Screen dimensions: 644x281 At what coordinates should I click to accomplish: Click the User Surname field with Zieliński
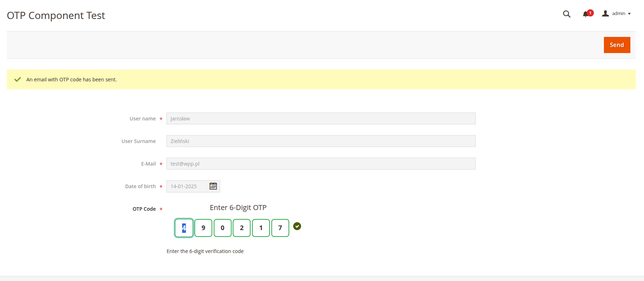321,141
